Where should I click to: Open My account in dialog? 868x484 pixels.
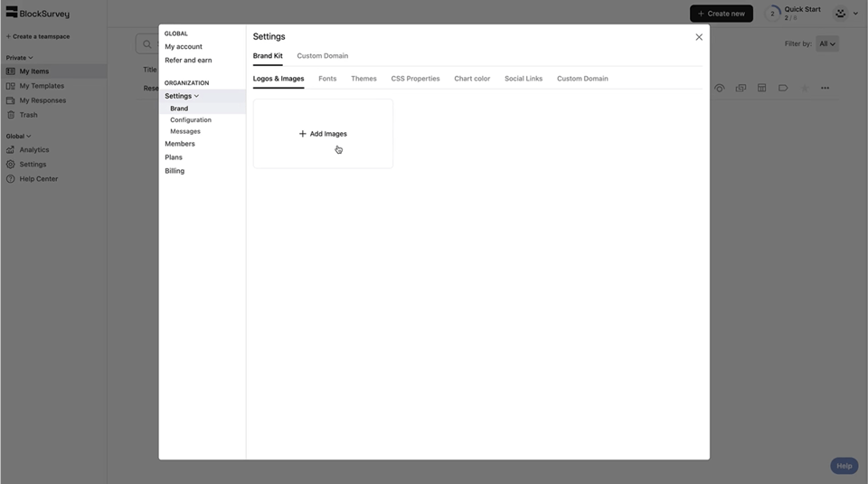[184, 46]
